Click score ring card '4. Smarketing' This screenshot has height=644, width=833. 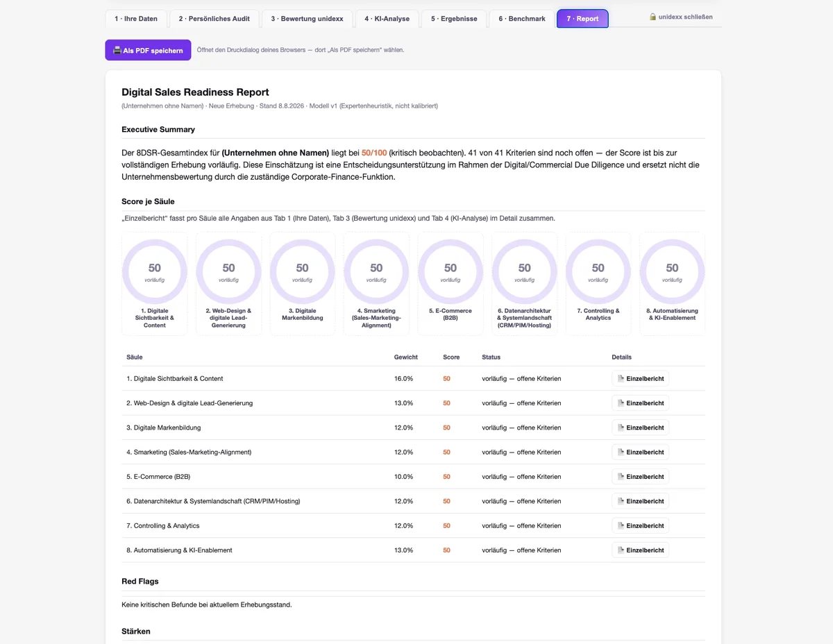[376, 284]
